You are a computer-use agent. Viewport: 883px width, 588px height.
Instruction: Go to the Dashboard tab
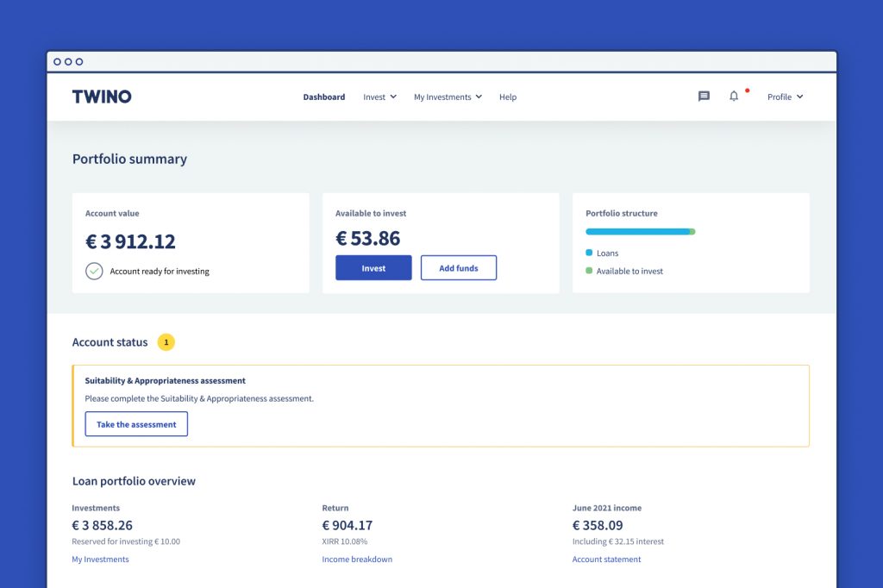coord(323,97)
